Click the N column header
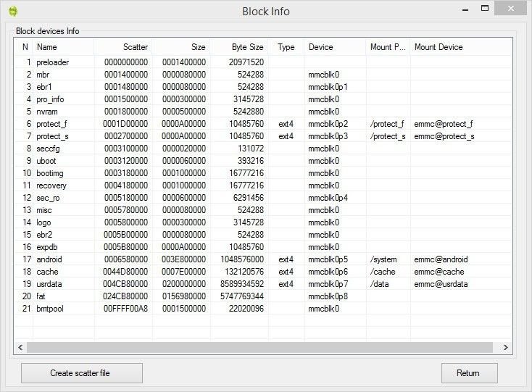Screen dimensions: 532x392 point(25,47)
